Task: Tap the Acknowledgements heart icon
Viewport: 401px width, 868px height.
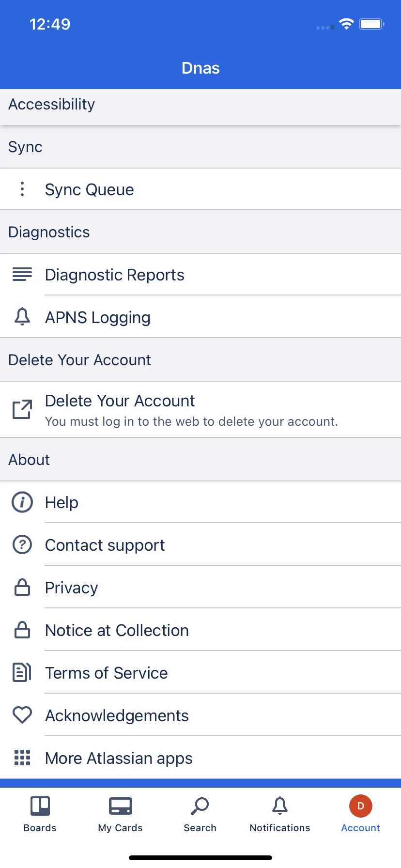Action: [x=22, y=715]
